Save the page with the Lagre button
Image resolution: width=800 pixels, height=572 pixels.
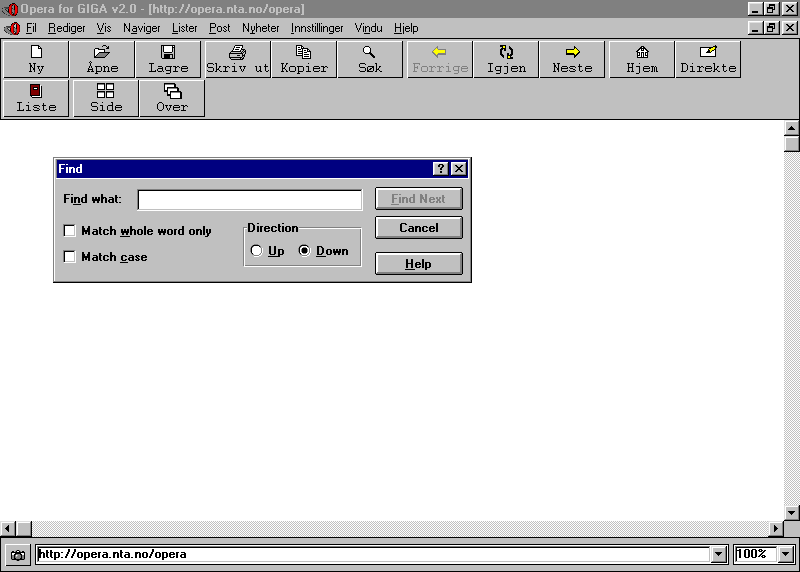(x=168, y=60)
